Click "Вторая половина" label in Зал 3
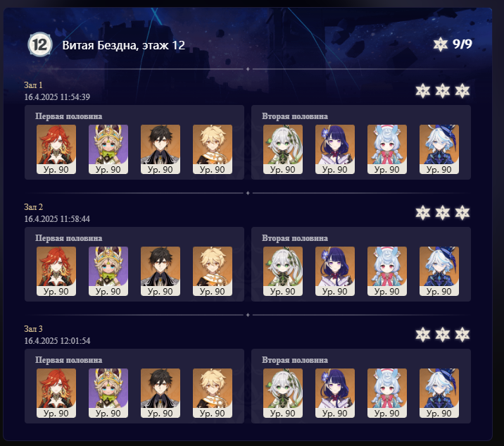504x446 pixels. (x=295, y=360)
